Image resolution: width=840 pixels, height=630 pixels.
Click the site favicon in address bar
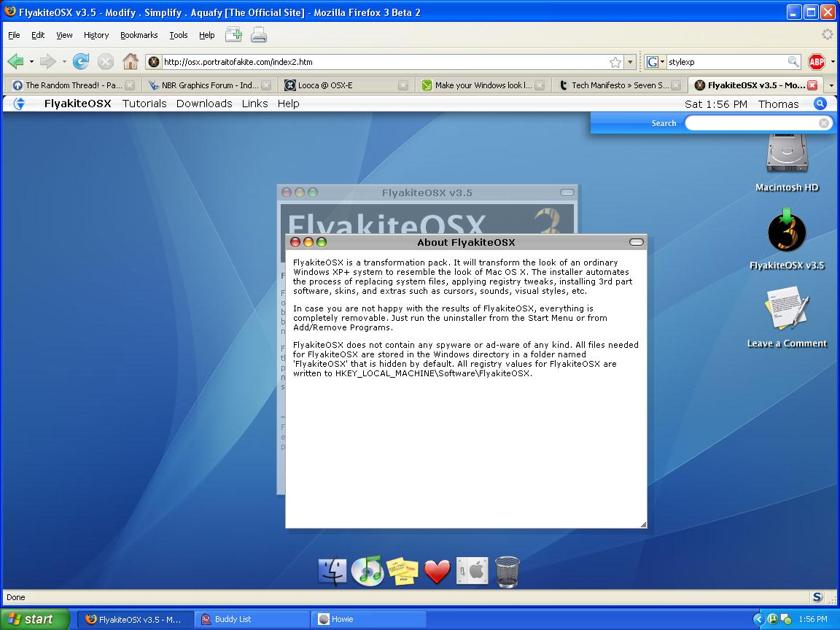[154, 61]
